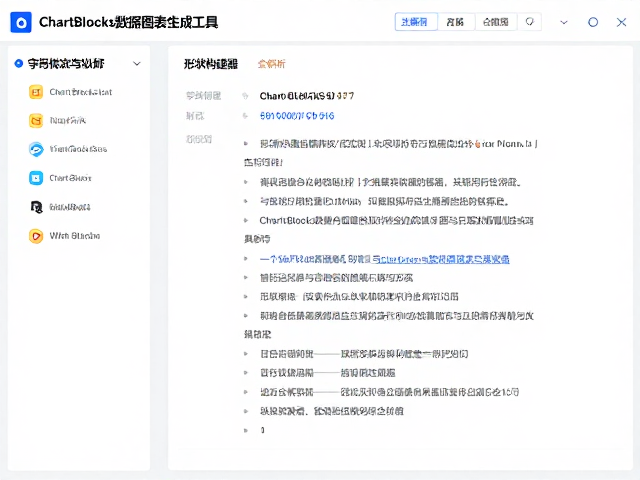Click the bold panel title in the main area

(x=211, y=64)
